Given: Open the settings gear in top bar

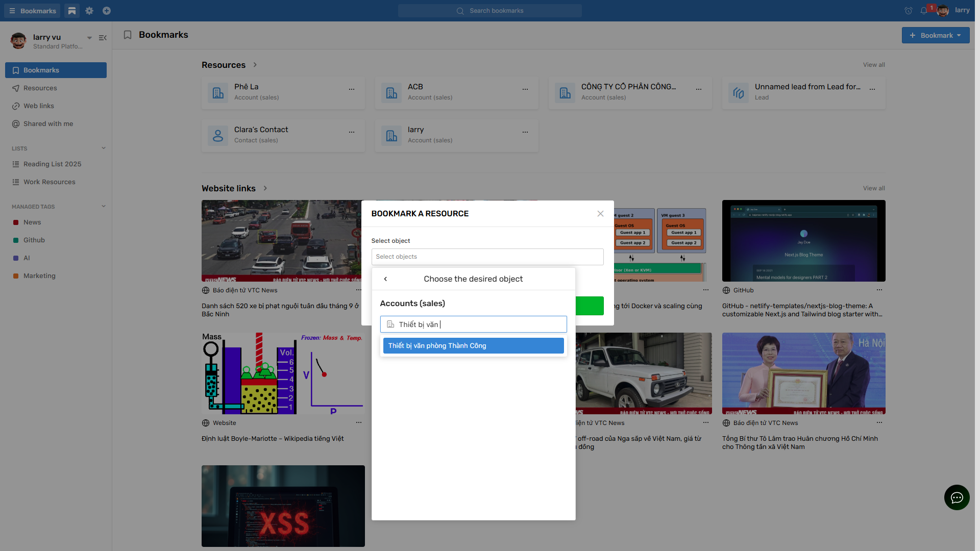Looking at the screenshot, I should click(x=89, y=11).
